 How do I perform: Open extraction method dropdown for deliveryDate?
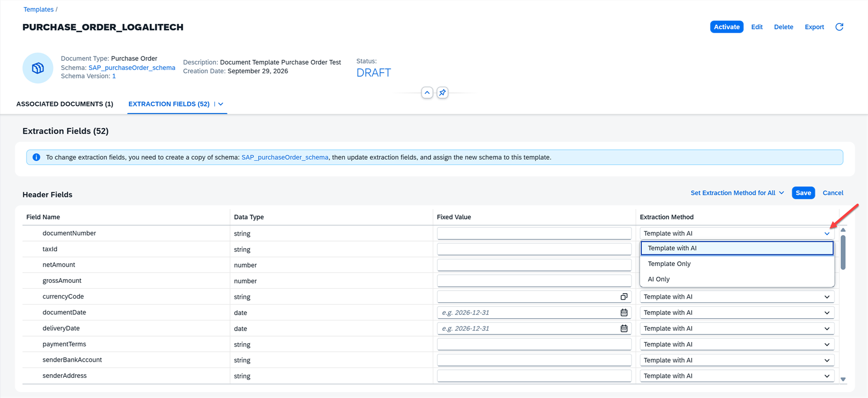coord(827,328)
